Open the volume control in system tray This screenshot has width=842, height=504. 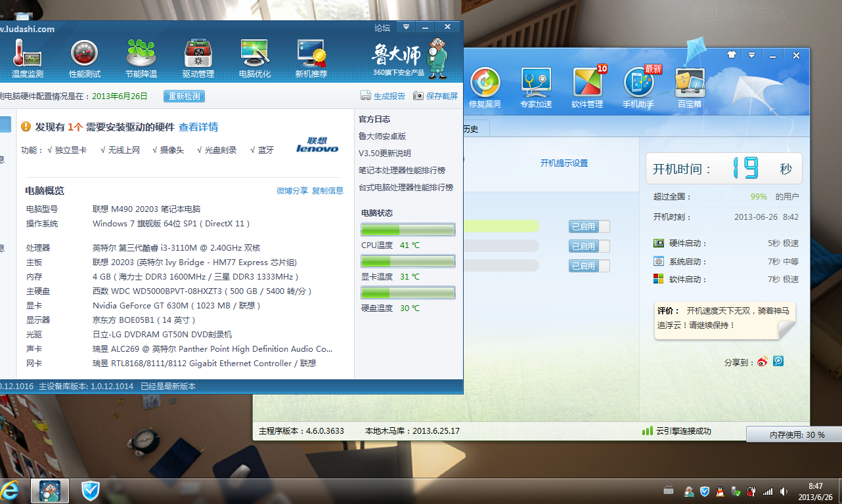[784, 491]
